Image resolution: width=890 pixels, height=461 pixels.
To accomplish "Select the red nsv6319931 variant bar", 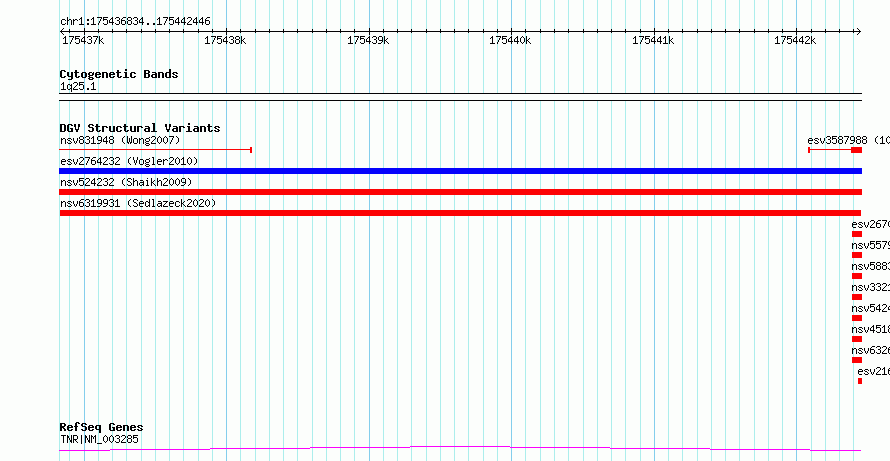I will coord(460,213).
